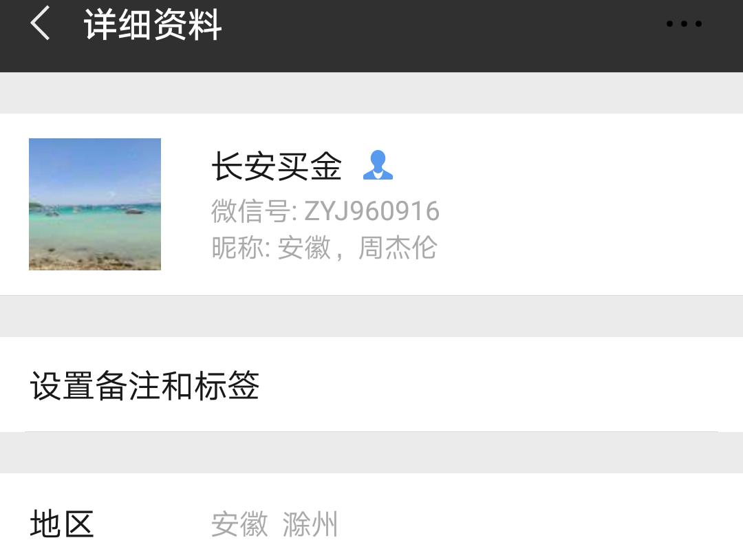Click the WeChat ID ZYJ960916
Image resolution: width=743 pixels, height=560 pixels.
tap(371, 211)
